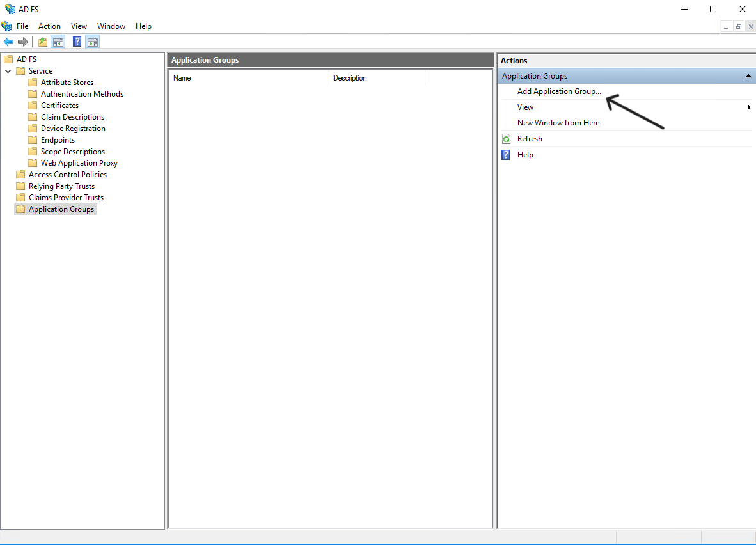Minimize the inner MDI child window
756x545 pixels.
(726, 26)
